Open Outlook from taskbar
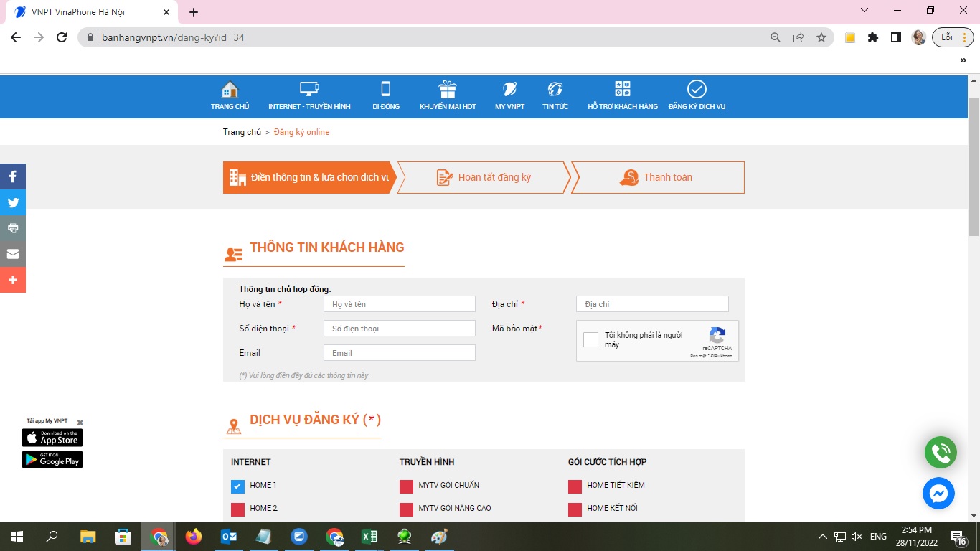Image resolution: width=980 pixels, height=551 pixels. 229,537
